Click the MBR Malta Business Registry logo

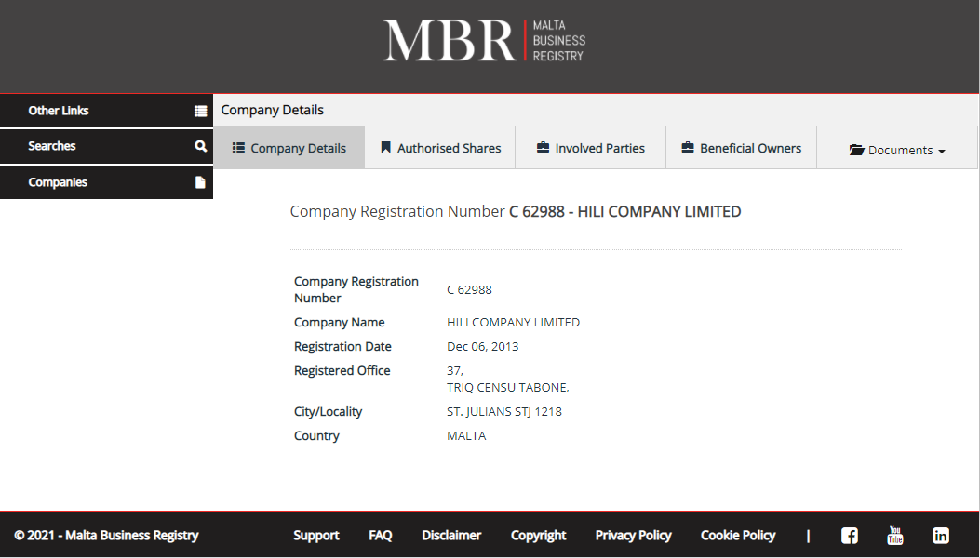point(484,41)
